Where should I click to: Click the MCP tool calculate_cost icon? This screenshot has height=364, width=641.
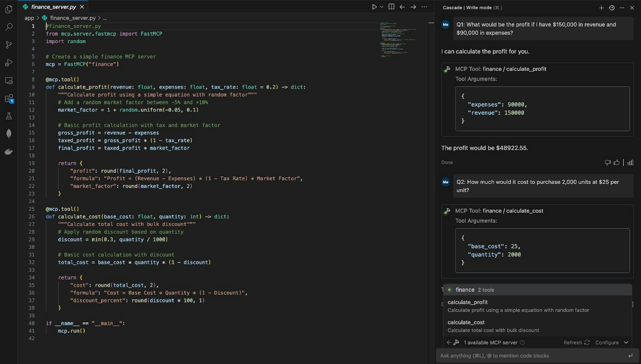click(448, 211)
